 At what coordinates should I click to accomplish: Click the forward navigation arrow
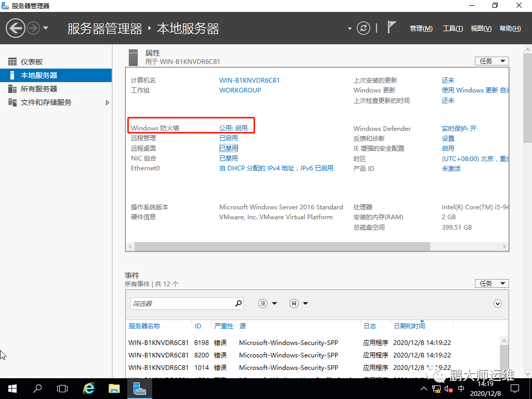tap(33, 28)
